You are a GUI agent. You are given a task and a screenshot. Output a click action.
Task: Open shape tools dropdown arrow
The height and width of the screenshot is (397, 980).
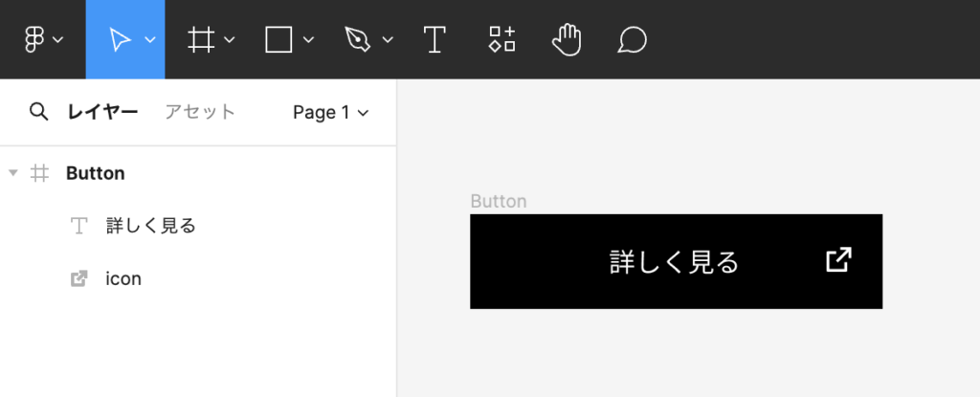308,40
